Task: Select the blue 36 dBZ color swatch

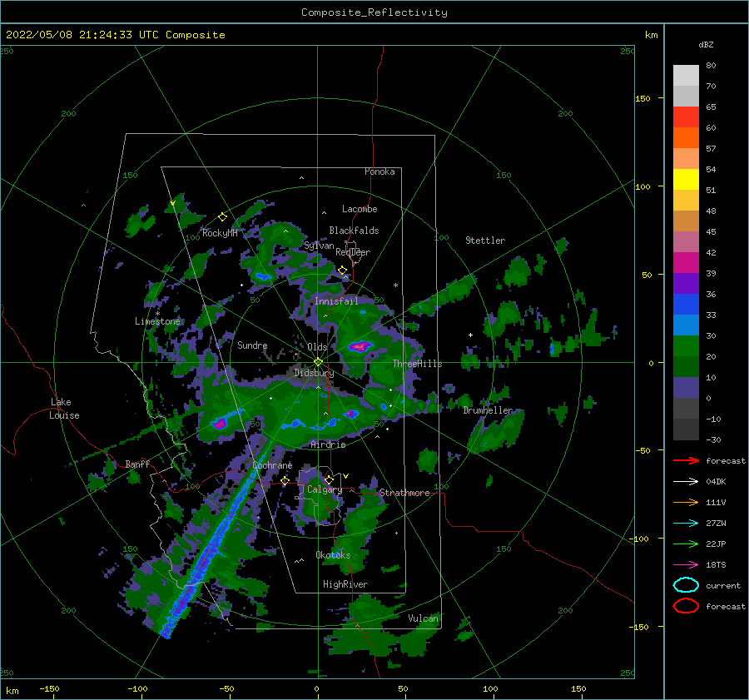Action: pyautogui.click(x=686, y=304)
